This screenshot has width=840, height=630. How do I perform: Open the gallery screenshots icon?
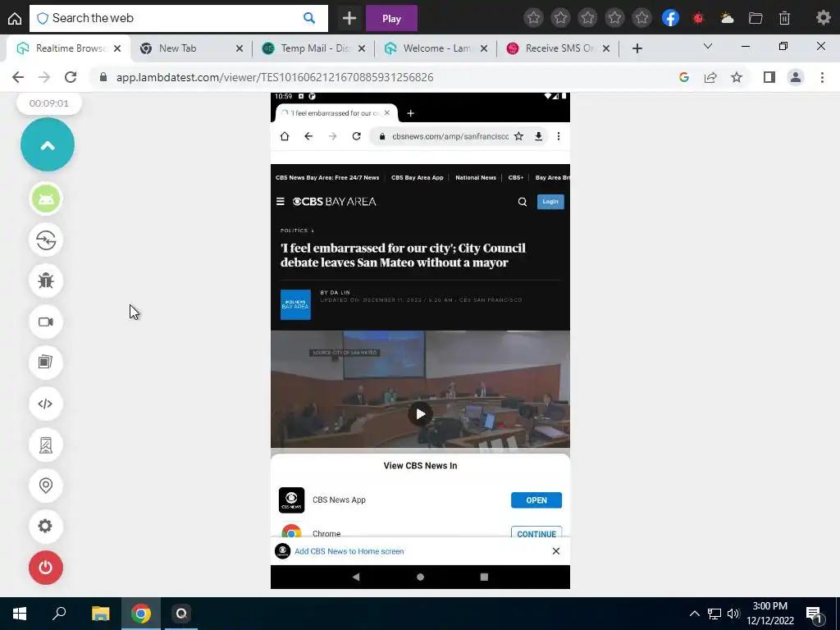coord(46,363)
